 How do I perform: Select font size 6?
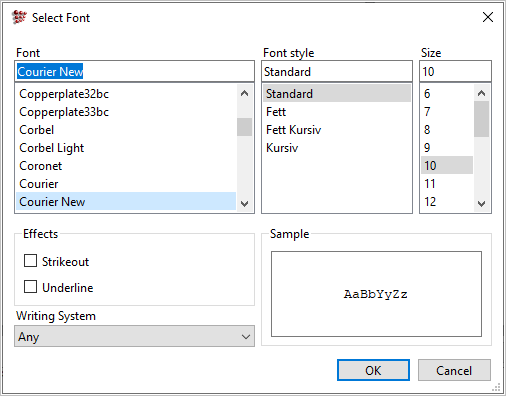coord(447,94)
